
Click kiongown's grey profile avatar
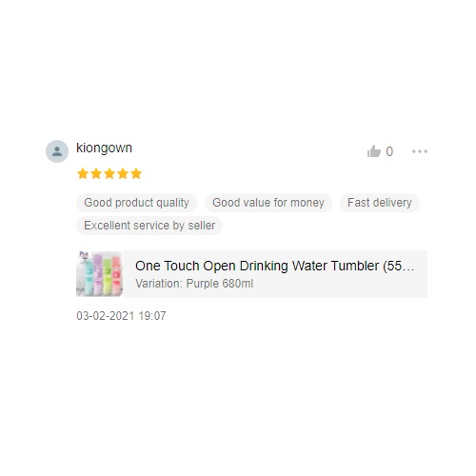click(x=57, y=151)
